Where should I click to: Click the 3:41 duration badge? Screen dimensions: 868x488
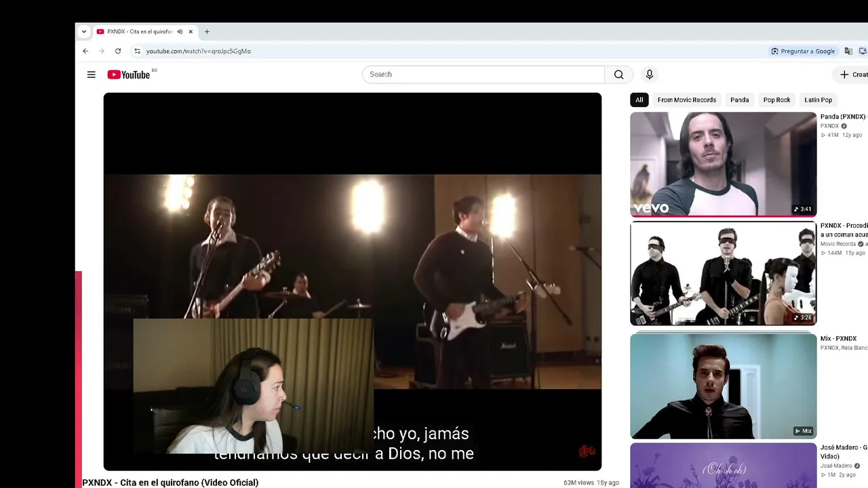point(803,209)
